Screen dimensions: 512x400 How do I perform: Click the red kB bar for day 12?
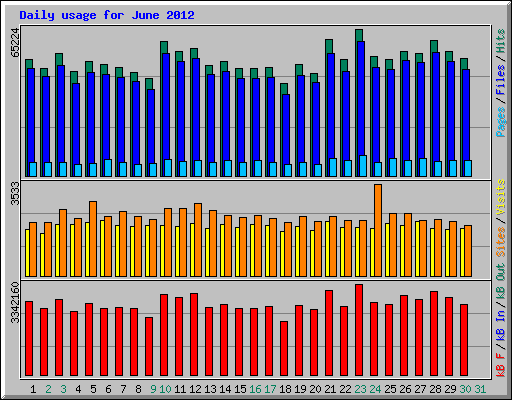click(194, 335)
